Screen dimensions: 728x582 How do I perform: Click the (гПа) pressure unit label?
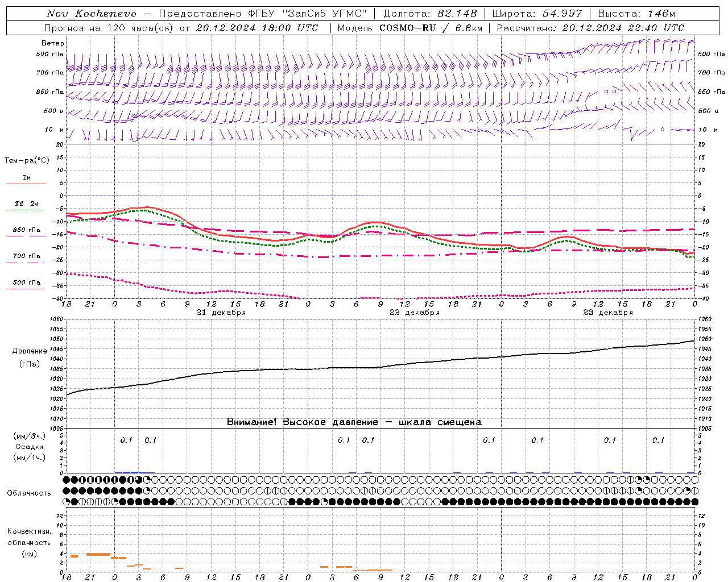point(30,364)
